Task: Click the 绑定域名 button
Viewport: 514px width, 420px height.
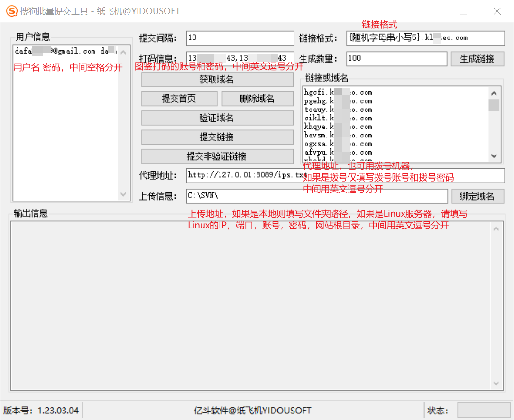Action: tap(477, 196)
